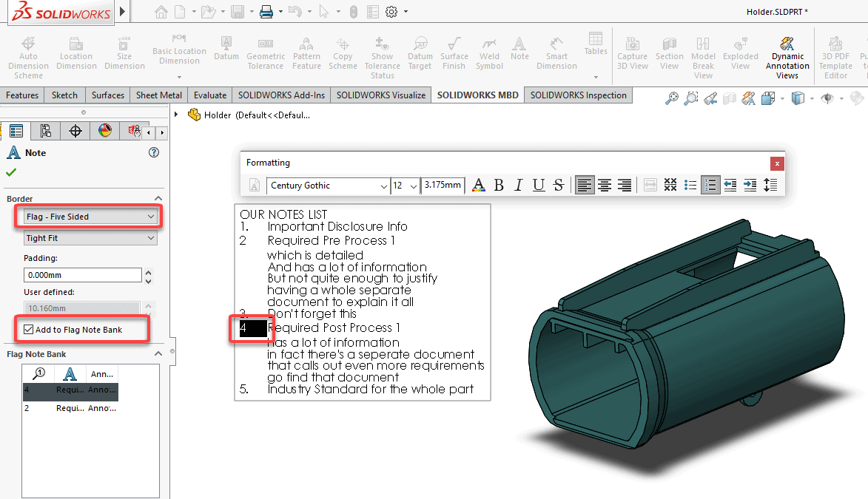Click Show Tolerance Status
This screenshot has width=868, height=499.
pos(382,58)
